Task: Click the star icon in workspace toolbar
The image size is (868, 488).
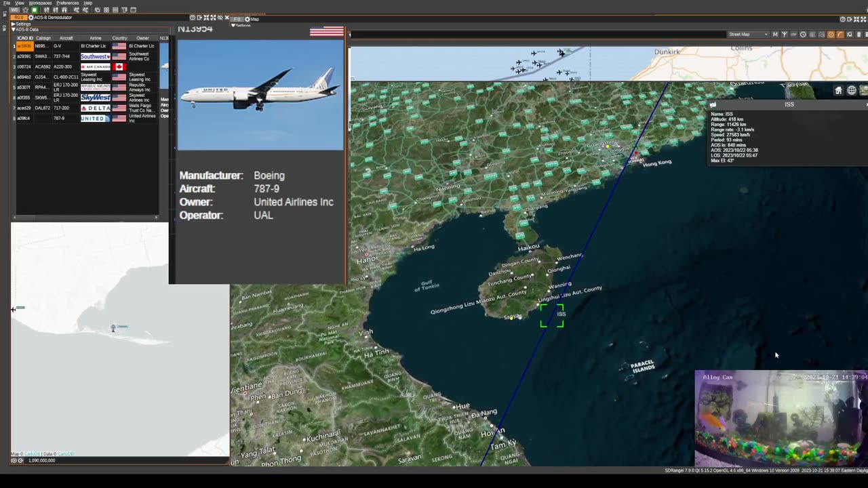Action: coord(26,9)
